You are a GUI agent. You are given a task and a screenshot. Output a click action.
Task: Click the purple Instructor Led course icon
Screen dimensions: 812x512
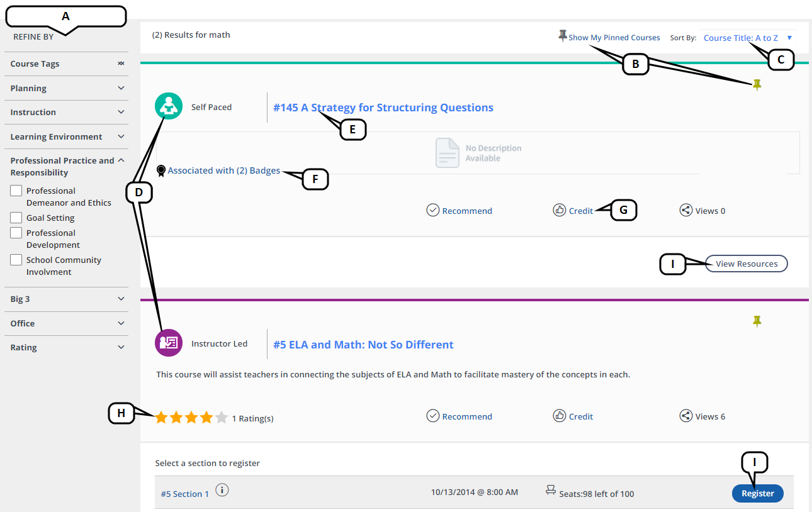168,343
